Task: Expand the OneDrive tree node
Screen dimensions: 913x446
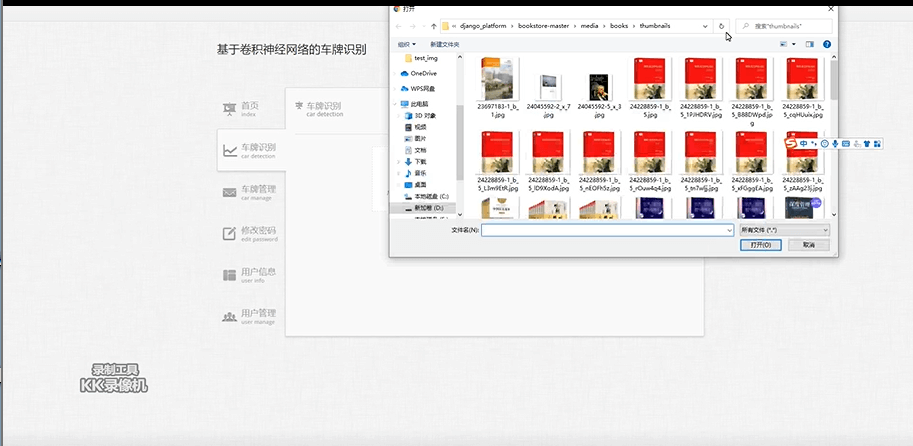Action: coord(395,73)
